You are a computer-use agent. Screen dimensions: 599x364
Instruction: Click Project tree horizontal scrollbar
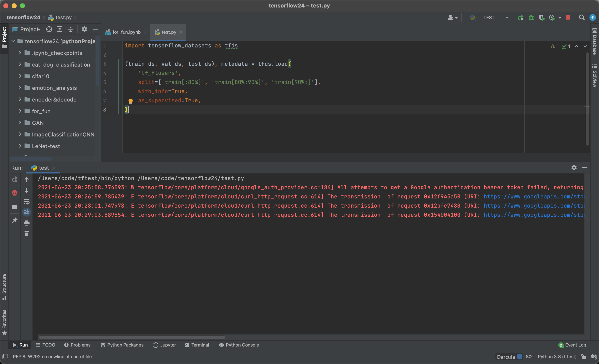31,159
